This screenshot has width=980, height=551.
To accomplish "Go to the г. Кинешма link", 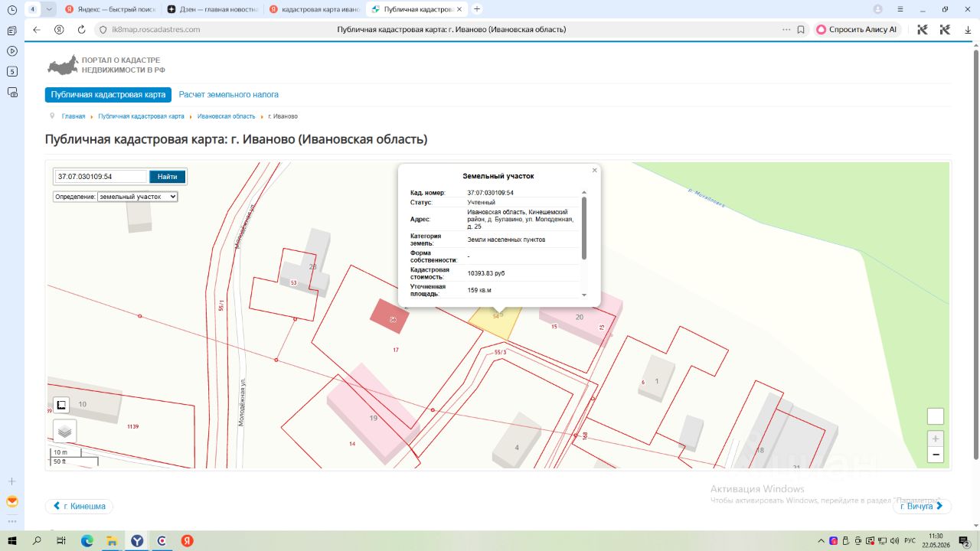I will pyautogui.click(x=79, y=507).
